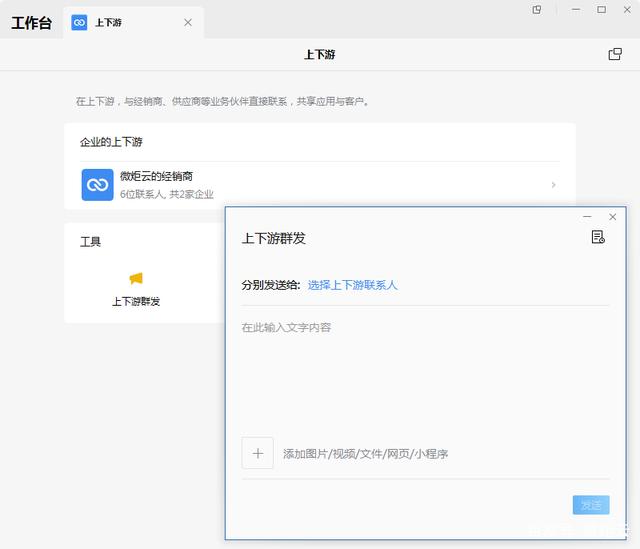Minimize the 上下游群发 dialog

(587, 217)
